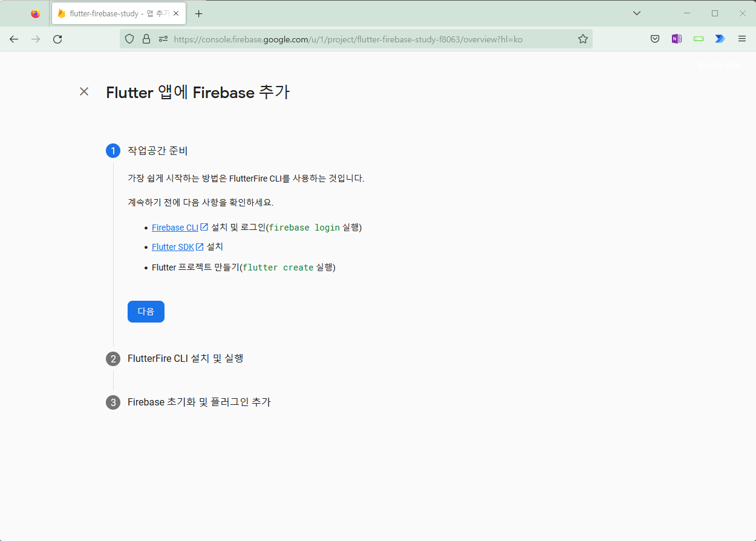Go forward to the next page
Viewport: 756px width, 541px height.
(x=36, y=39)
